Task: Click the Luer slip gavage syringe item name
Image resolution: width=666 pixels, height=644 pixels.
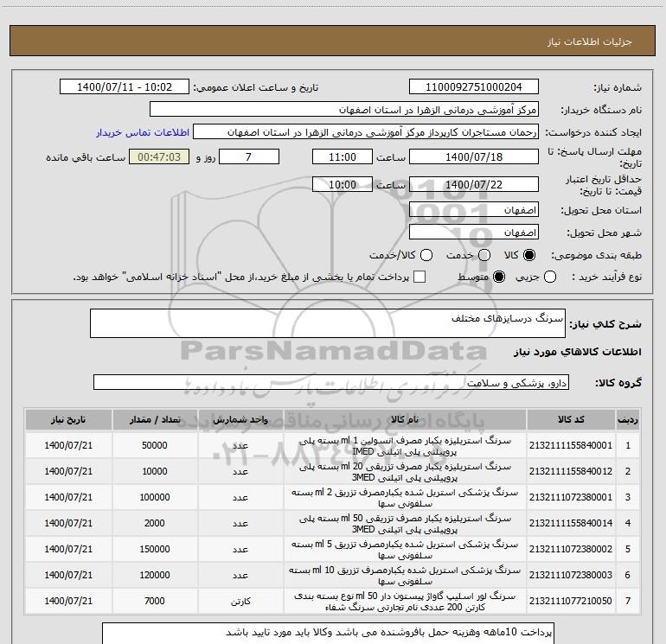Action: click(x=405, y=601)
